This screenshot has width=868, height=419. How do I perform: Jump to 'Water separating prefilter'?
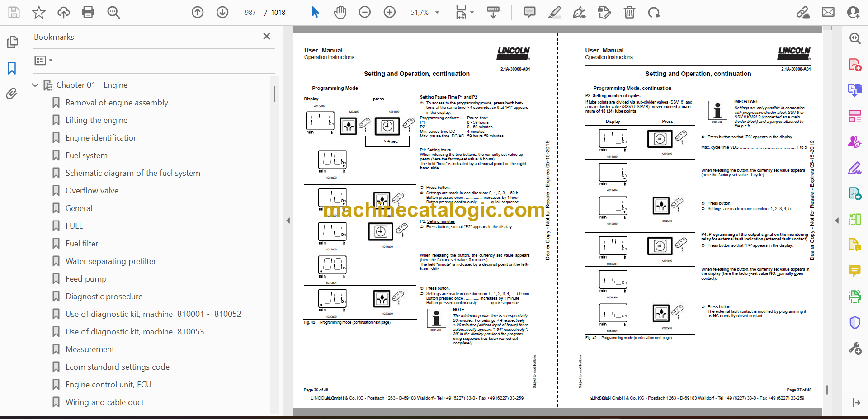pyautogui.click(x=111, y=261)
